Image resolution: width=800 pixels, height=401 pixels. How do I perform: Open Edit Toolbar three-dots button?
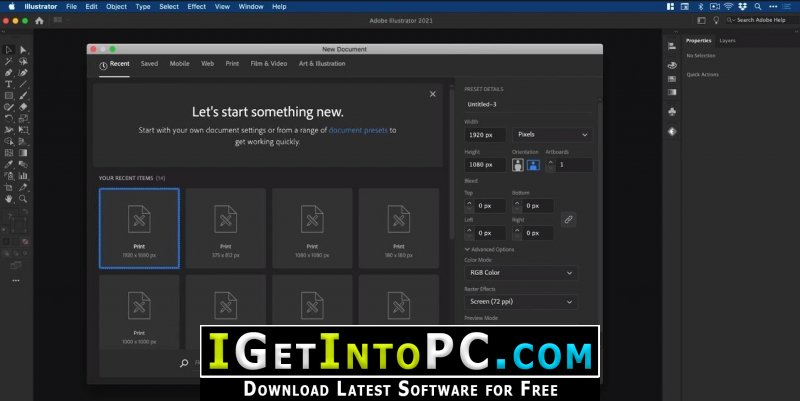coord(16,281)
